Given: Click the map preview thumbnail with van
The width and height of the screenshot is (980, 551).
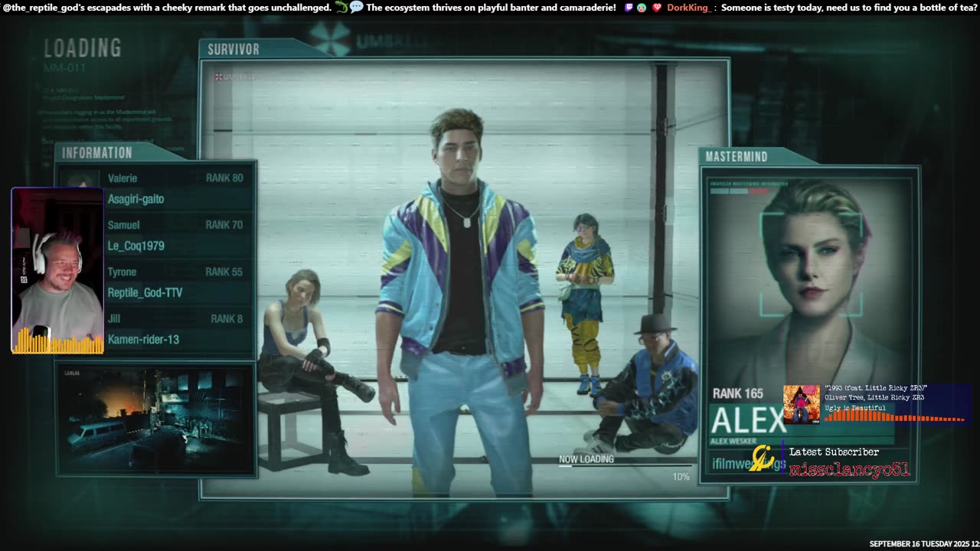Looking at the screenshot, I should (x=155, y=419).
